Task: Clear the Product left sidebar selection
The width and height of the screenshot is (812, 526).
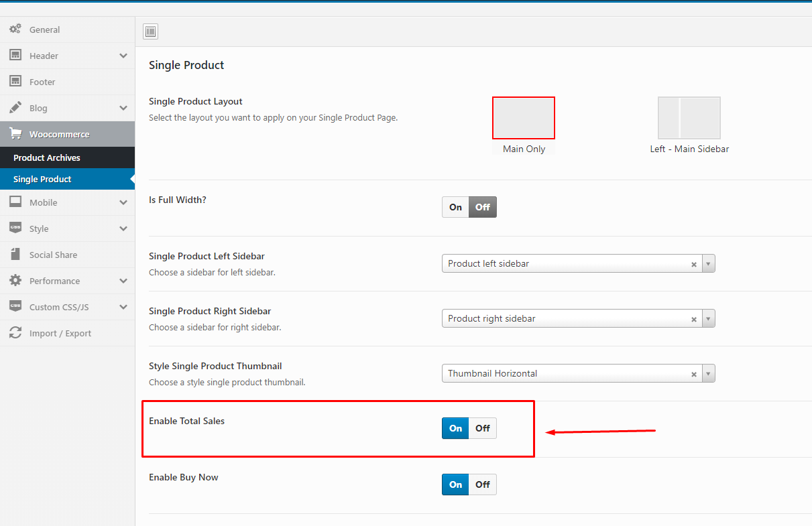Action: [694, 264]
